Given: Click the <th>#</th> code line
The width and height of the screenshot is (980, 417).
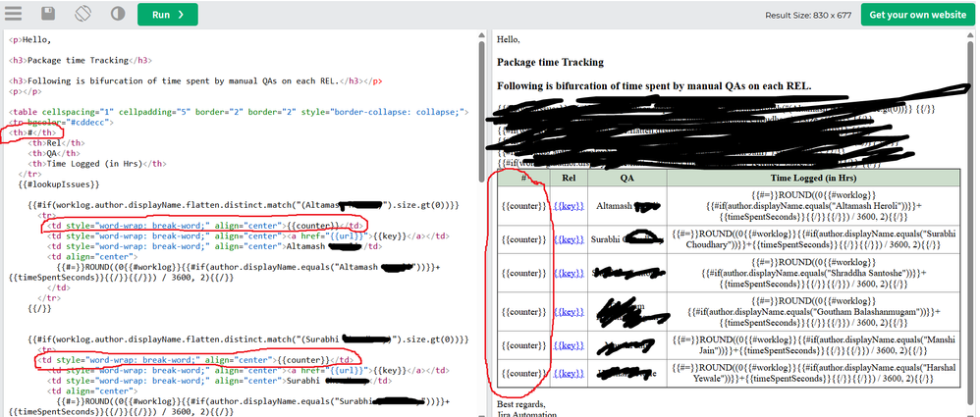Looking at the screenshot, I should 32,132.
